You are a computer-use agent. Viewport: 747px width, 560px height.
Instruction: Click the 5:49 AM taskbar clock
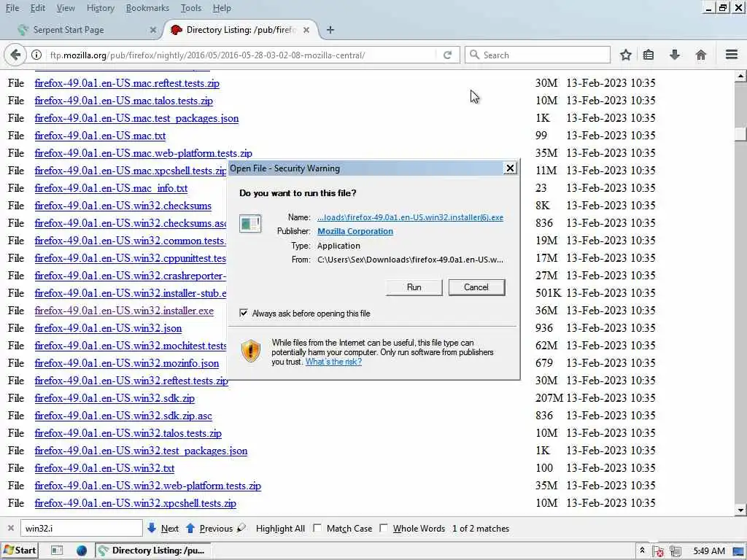(x=709, y=551)
